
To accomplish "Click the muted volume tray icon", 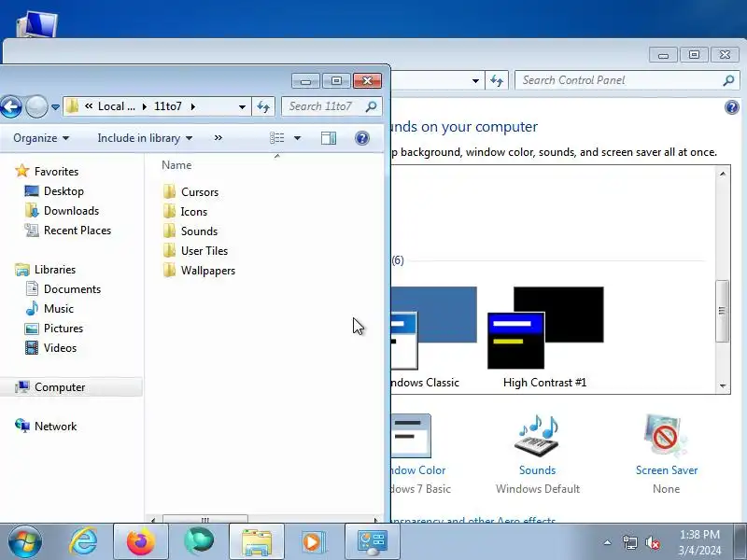I will point(652,542).
